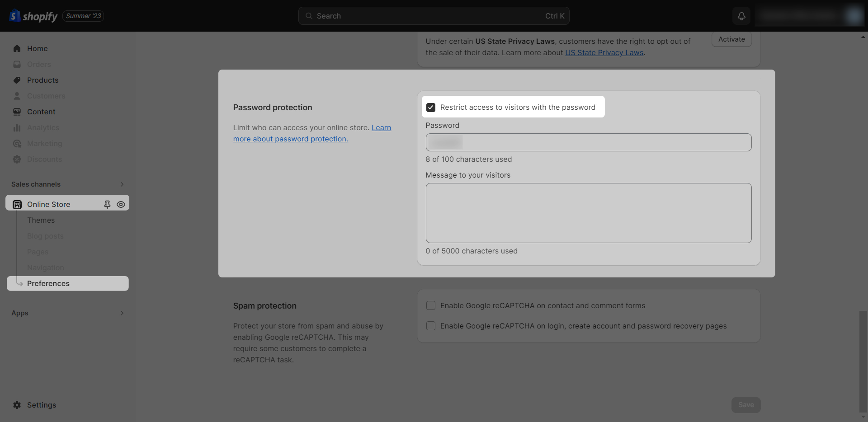This screenshot has width=868, height=422.
Task: Click the Spam protection heading
Action: pos(265,305)
